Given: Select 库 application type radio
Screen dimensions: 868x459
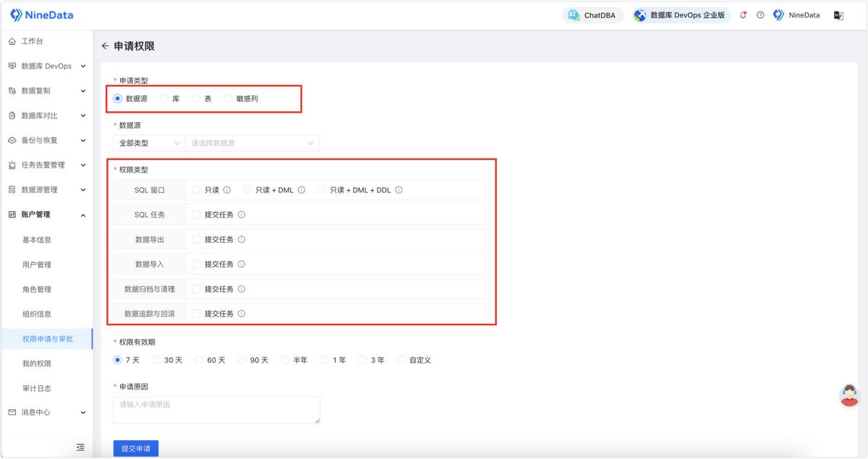Looking at the screenshot, I should (x=164, y=98).
